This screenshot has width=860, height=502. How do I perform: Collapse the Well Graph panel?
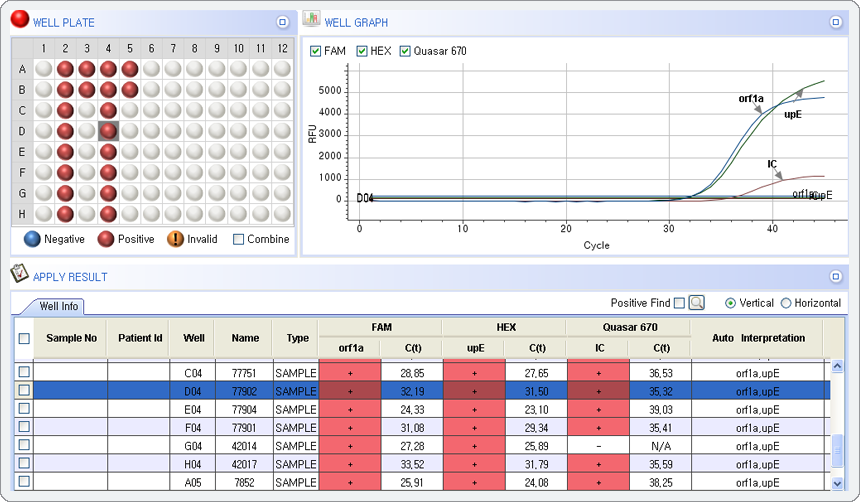coord(836,21)
